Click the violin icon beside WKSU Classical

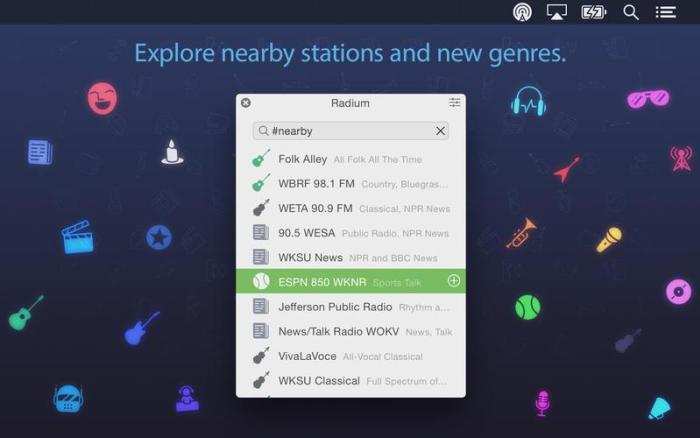click(x=261, y=380)
